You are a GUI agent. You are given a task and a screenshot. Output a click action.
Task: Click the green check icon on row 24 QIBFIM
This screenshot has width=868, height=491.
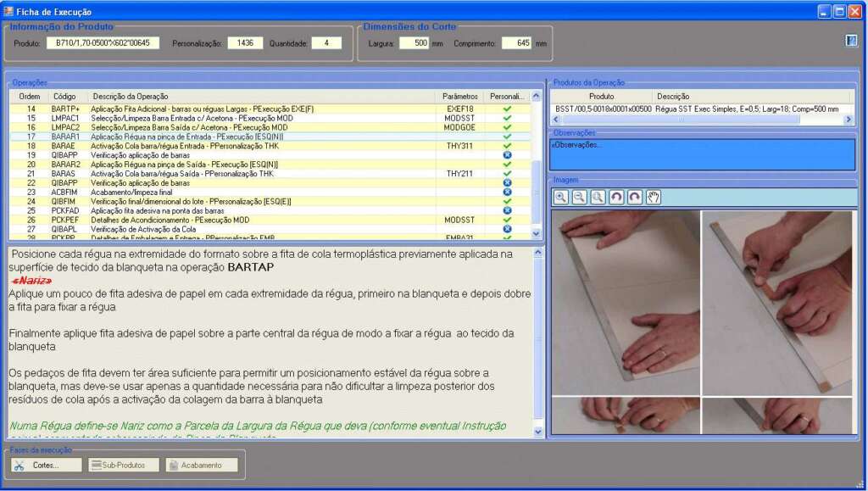point(507,202)
